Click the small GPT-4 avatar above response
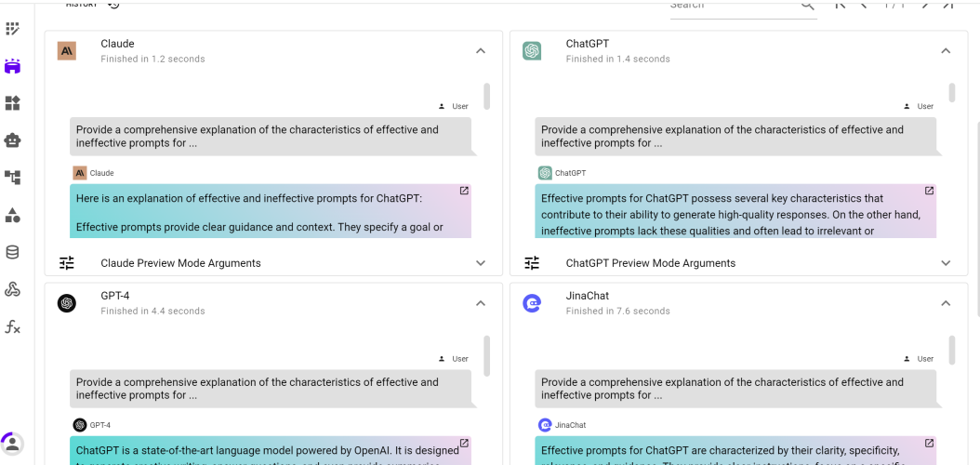The image size is (980, 465). 79,425
